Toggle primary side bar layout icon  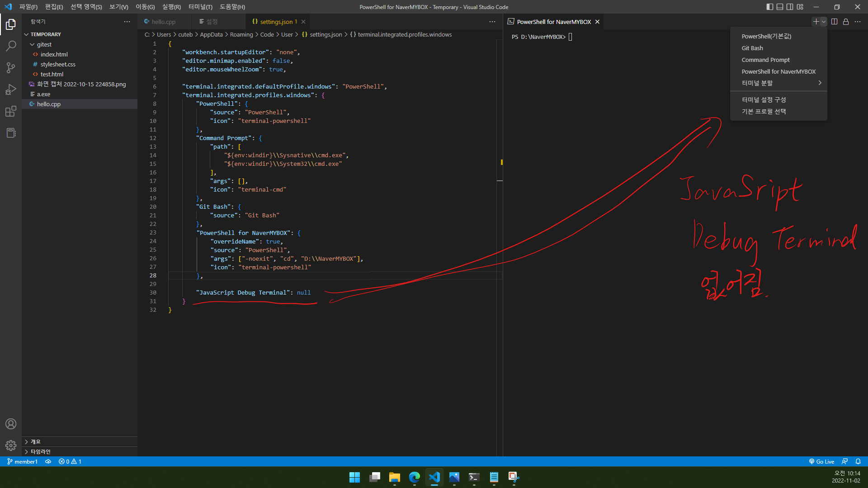770,7
